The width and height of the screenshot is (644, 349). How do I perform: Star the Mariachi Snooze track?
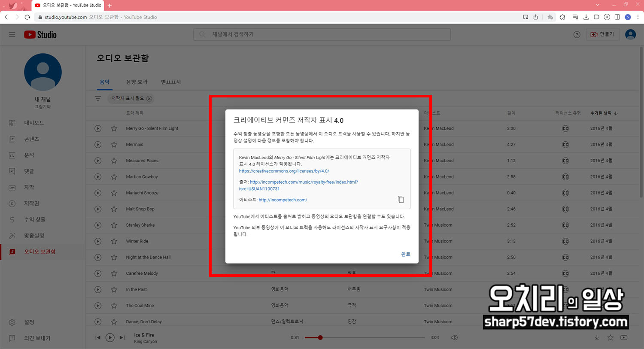114,193
